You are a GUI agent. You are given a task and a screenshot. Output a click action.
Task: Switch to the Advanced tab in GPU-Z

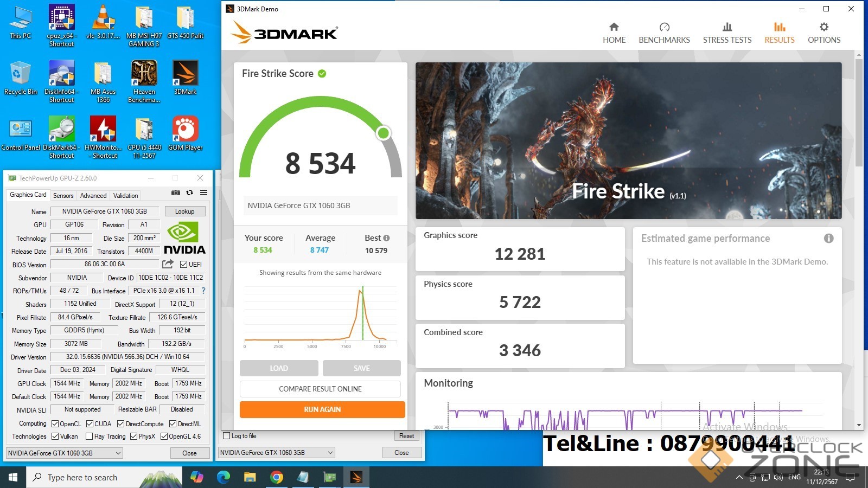pos(93,195)
